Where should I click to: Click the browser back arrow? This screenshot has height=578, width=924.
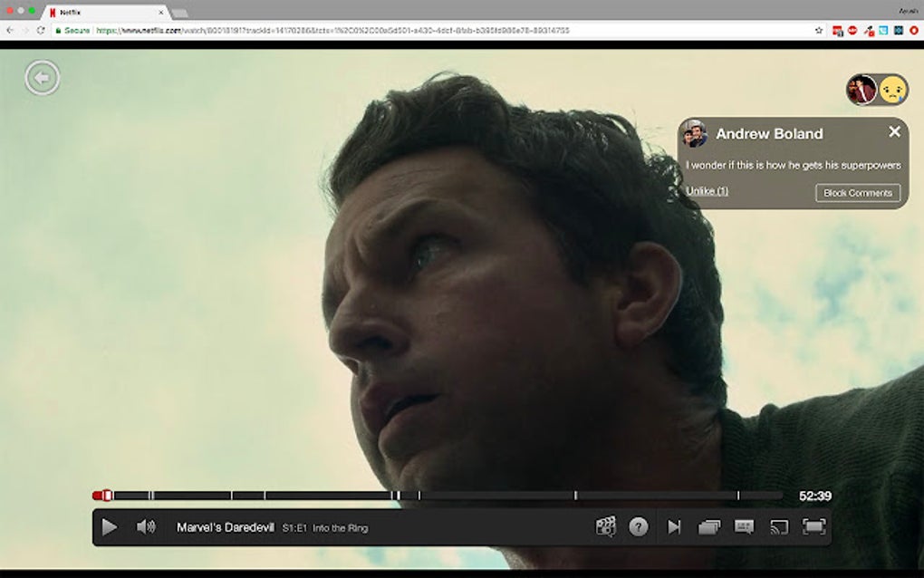(10, 30)
